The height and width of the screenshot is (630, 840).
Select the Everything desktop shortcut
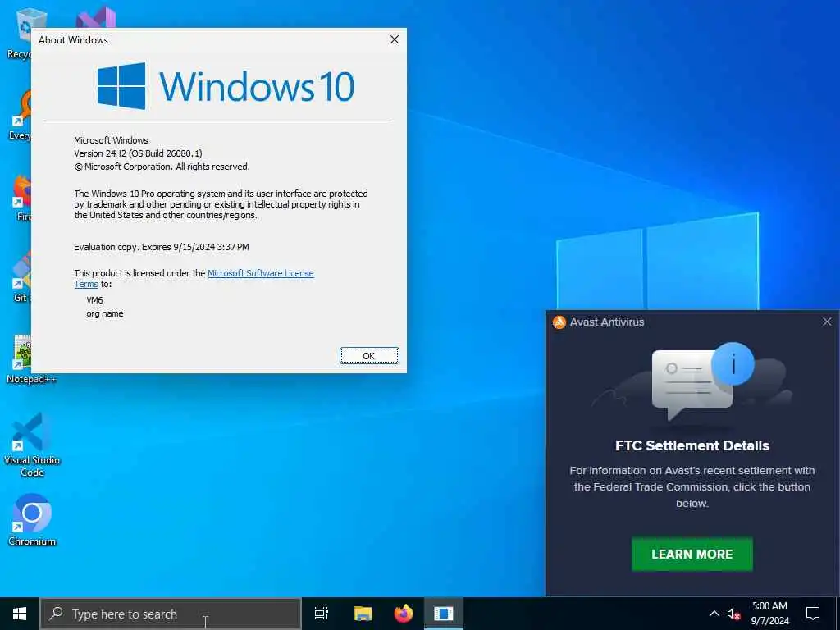pos(21,115)
